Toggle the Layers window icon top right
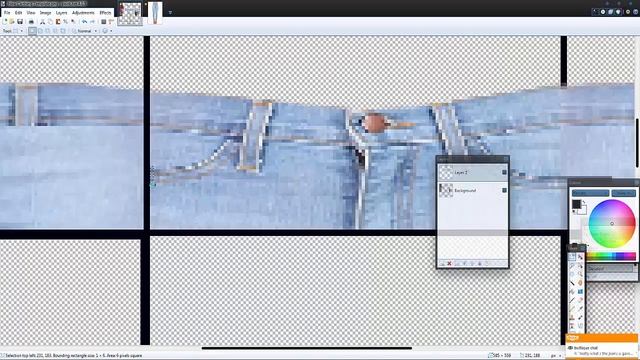 click(x=611, y=12)
